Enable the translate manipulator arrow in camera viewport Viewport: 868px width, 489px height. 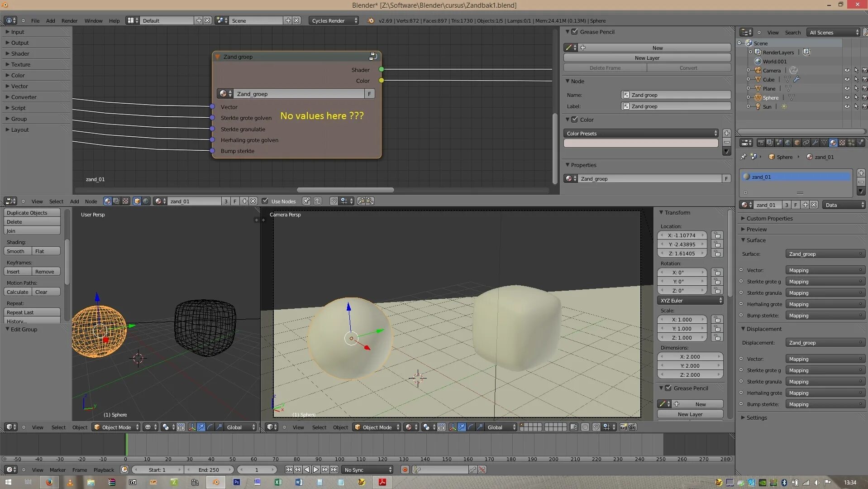pyautogui.click(x=462, y=427)
